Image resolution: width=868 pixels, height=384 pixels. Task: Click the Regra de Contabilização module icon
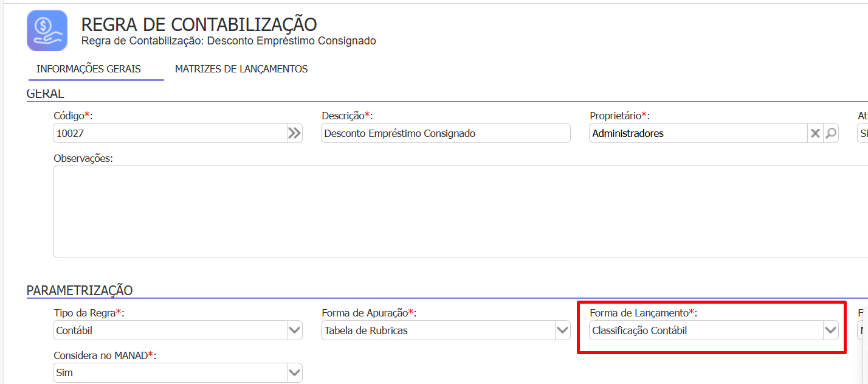(x=47, y=30)
